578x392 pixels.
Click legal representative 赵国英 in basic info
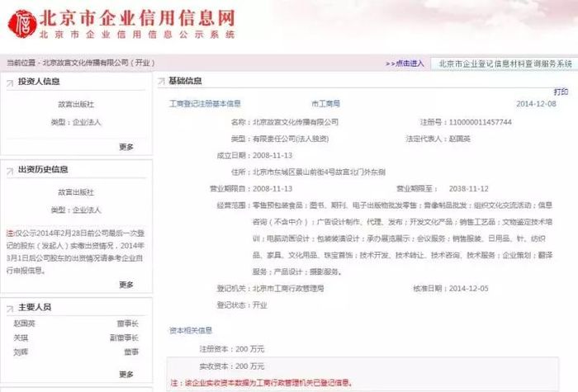click(x=459, y=139)
